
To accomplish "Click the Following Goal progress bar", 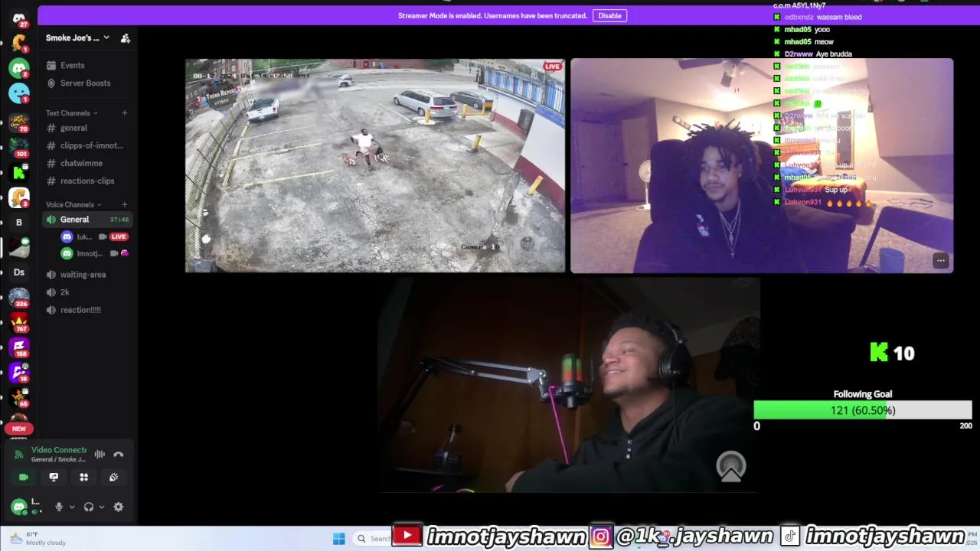I will 863,410.
